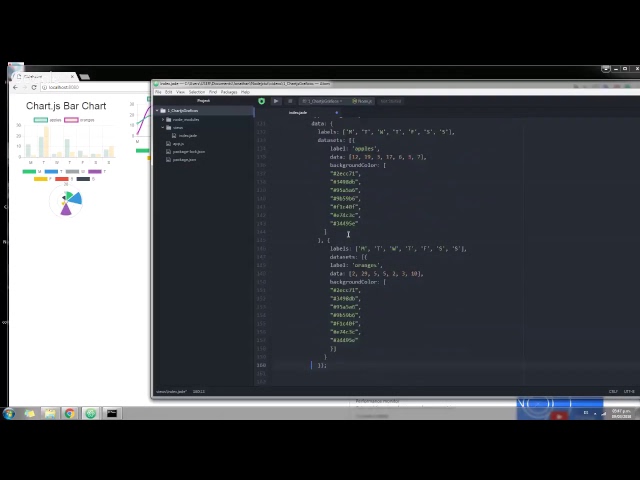The height and width of the screenshot is (480, 640).
Task: Click the Project panel header
Action: click(x=203, y=101)
